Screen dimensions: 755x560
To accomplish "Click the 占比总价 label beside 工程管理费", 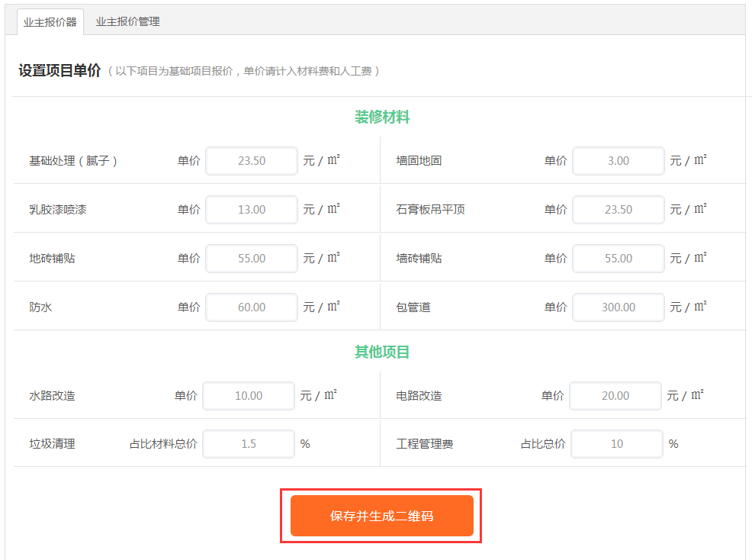I will (543, 444).
